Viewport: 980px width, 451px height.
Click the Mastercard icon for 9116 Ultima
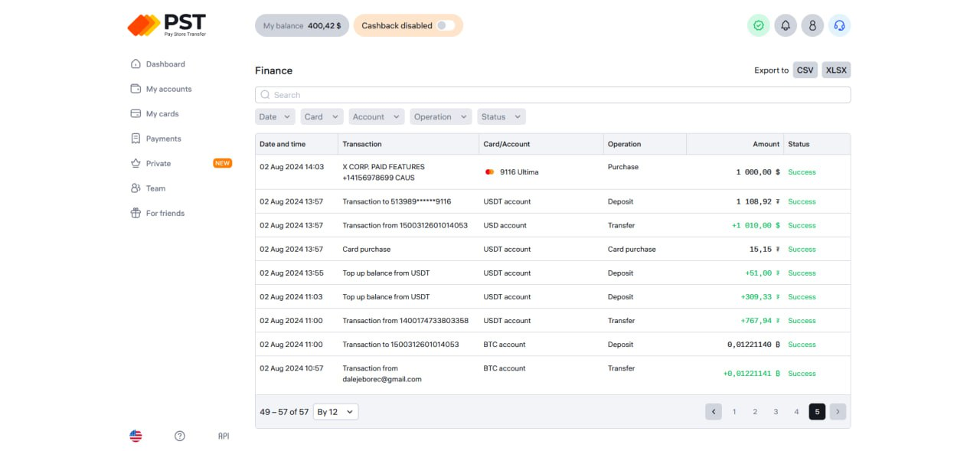490,172
